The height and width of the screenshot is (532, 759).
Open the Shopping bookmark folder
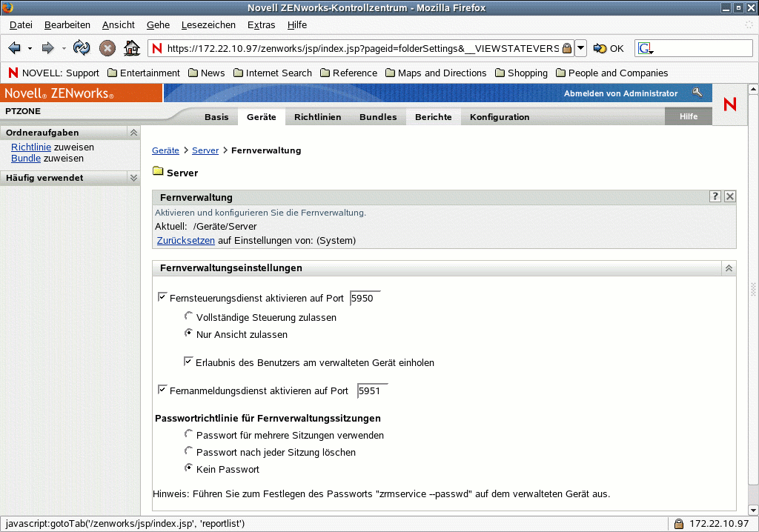[x=521, y=73]
